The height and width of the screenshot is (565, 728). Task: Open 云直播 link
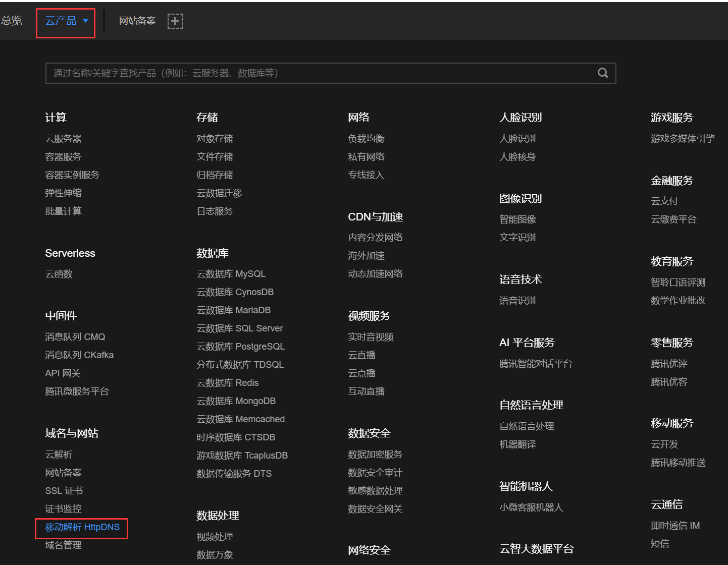click(362, 355)
